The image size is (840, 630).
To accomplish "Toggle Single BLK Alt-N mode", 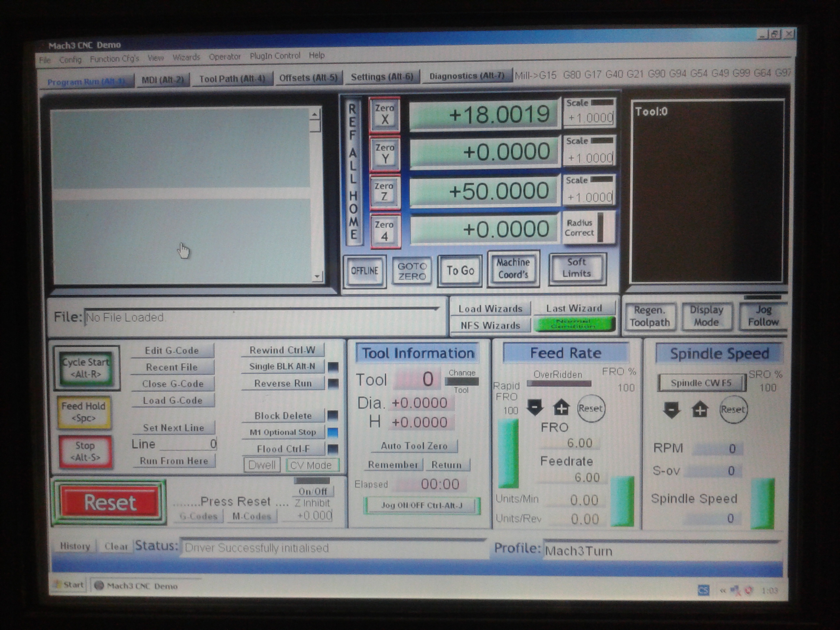I will pos(283,367).
